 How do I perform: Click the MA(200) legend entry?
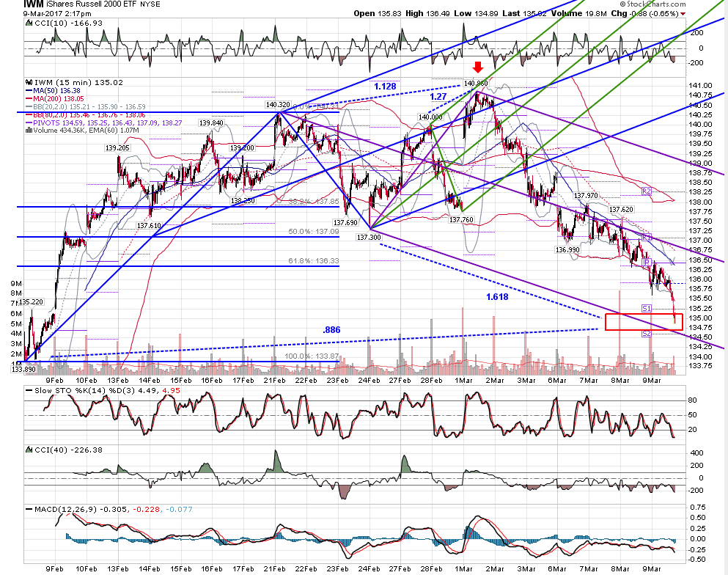click(x=55, y=98)
